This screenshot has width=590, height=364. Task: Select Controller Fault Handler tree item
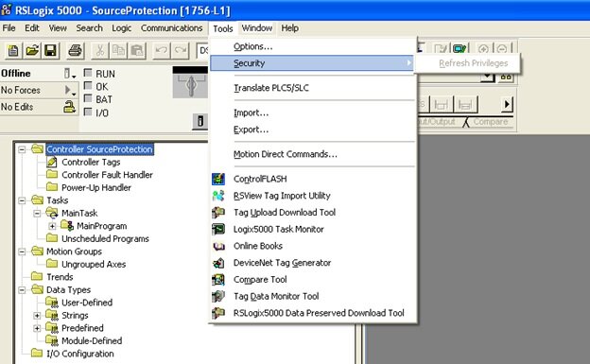point(107,175)
